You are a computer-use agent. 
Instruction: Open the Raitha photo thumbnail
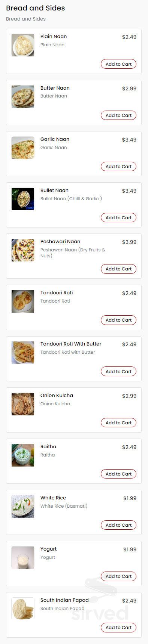[x=23, y=455]
